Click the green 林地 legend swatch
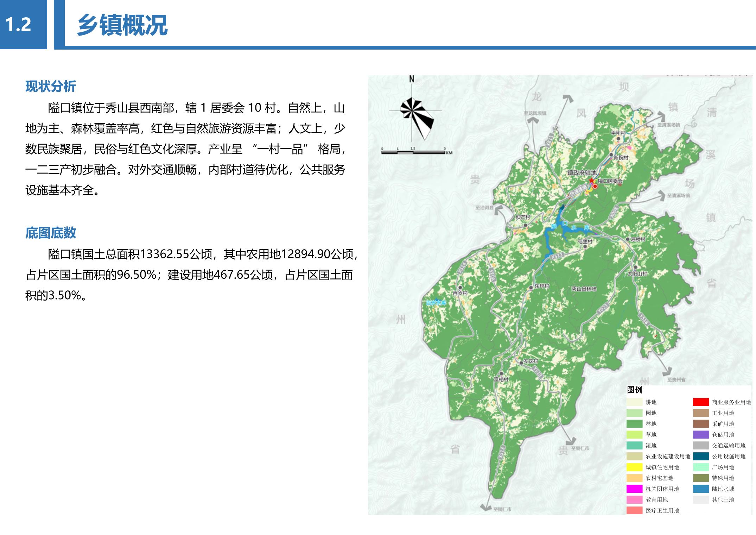 [x=634, y=424]
